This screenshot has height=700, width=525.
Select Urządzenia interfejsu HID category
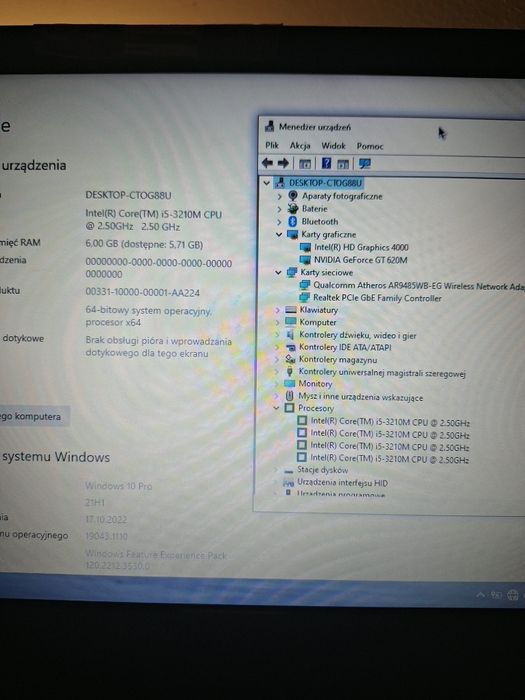pos(342,483)
